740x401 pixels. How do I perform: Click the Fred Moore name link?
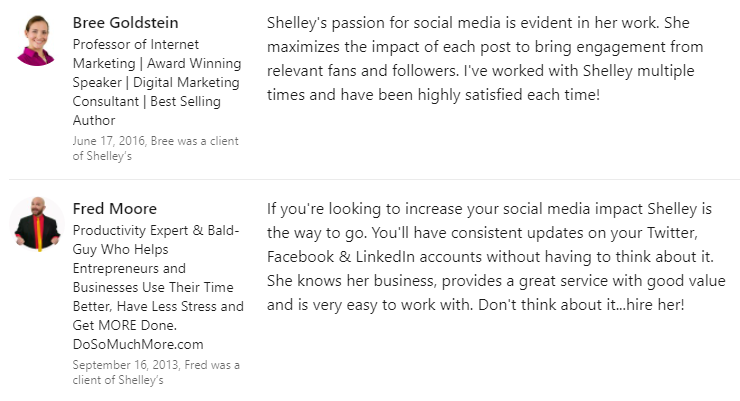115,209
